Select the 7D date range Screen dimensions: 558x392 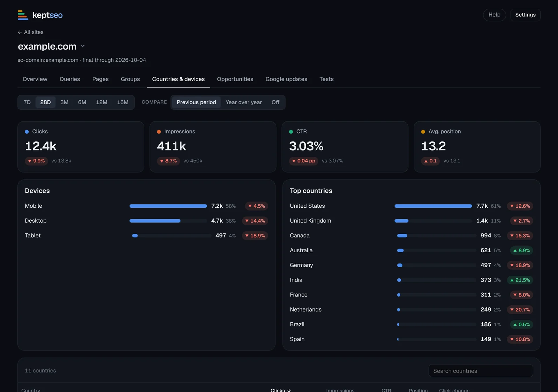[27, 102]
